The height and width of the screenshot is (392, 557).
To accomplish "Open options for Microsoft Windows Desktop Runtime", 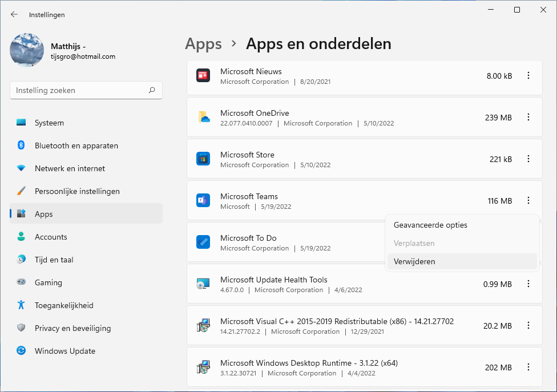I will (x=528, y=367).
